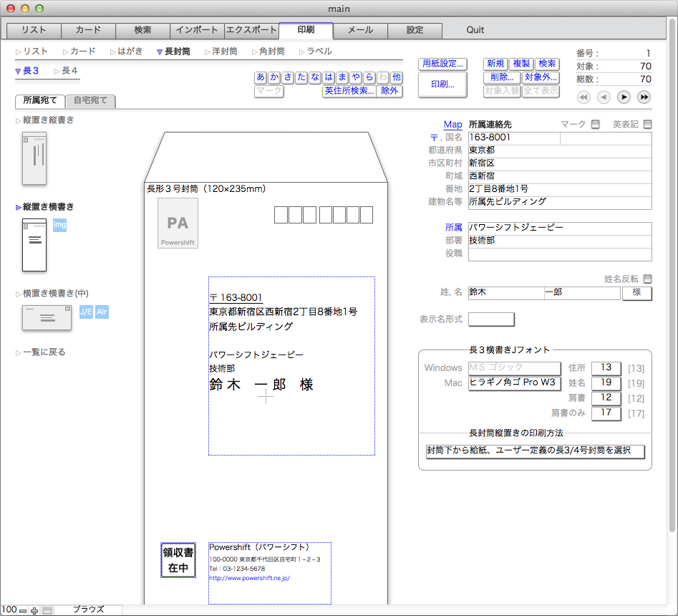Go to the next record arrow
The width and height of the screenshot is (678, 616).
624,97
